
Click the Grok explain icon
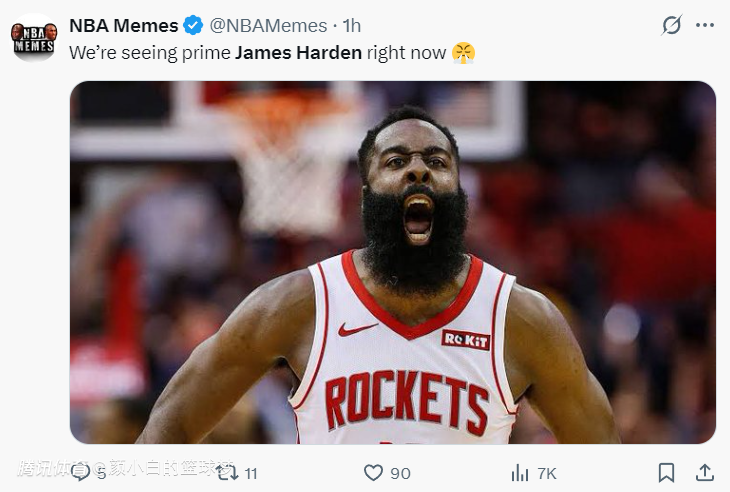(672, 25)
